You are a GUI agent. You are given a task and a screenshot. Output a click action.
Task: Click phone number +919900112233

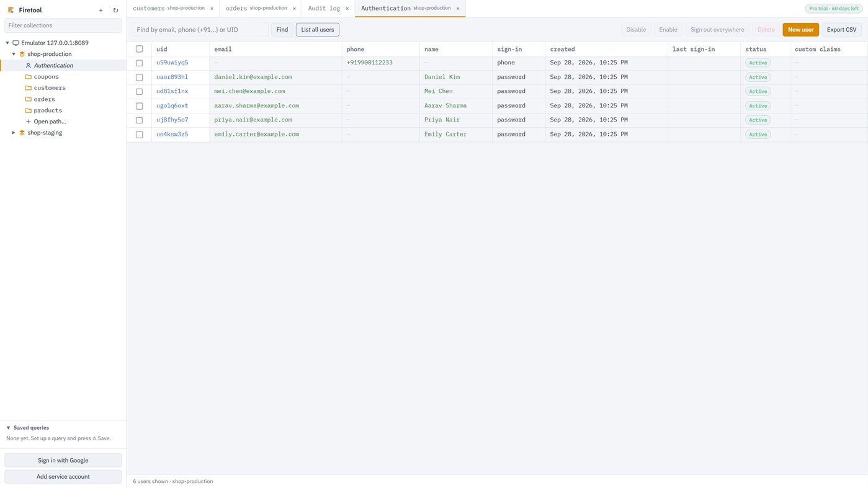tap(369, 63)
